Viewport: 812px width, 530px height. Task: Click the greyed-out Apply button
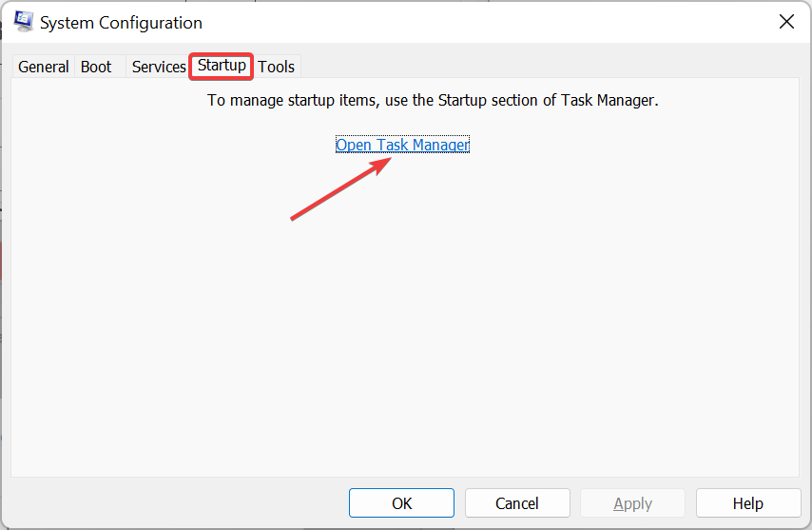pyautogui.click(x=633, y=503)
